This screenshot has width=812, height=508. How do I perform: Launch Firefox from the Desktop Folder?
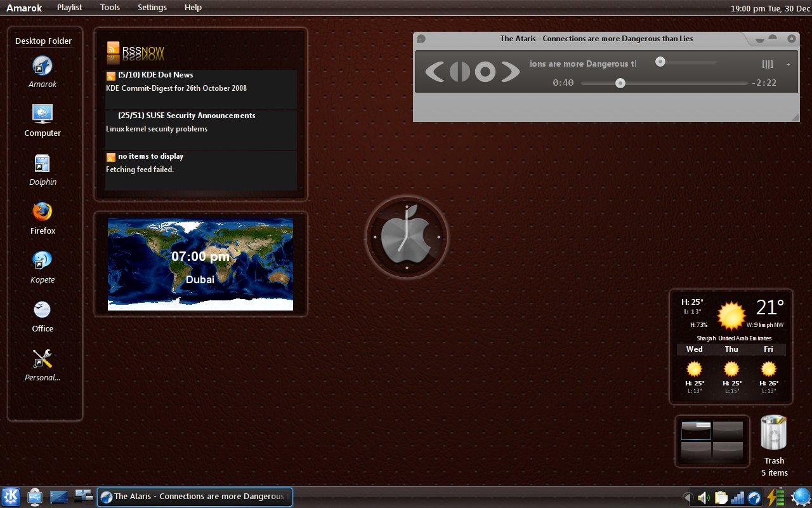43,212
